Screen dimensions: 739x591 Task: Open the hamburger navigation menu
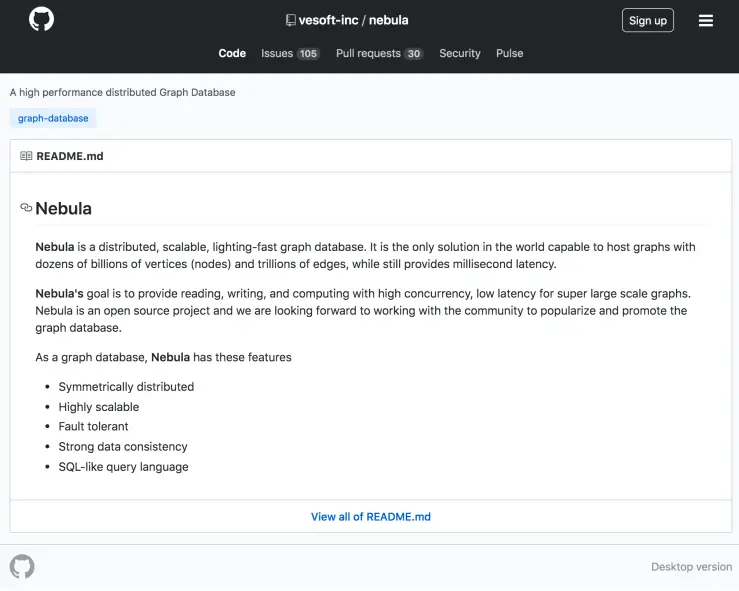pyautogui.click(x=706, y=20)
